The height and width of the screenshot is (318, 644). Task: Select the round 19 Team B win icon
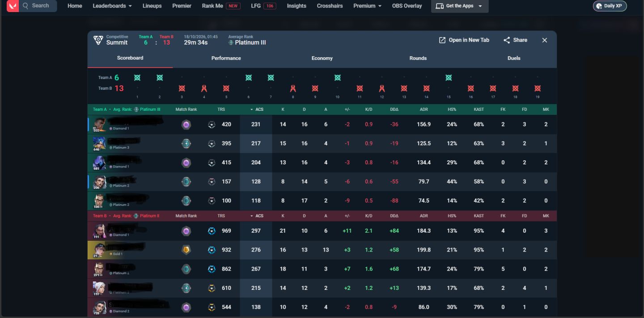click(x=538, y=88)
